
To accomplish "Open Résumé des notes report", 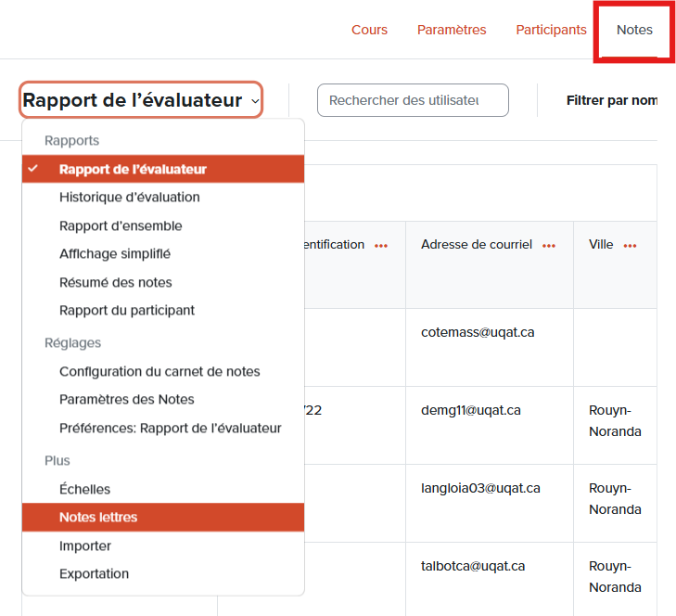I will tap(116, 282).
